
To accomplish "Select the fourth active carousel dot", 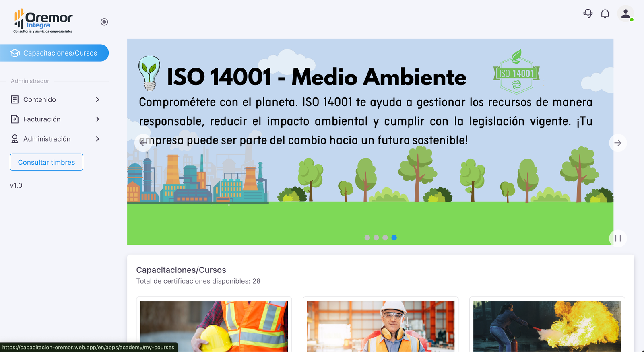I will coord(394,237).
